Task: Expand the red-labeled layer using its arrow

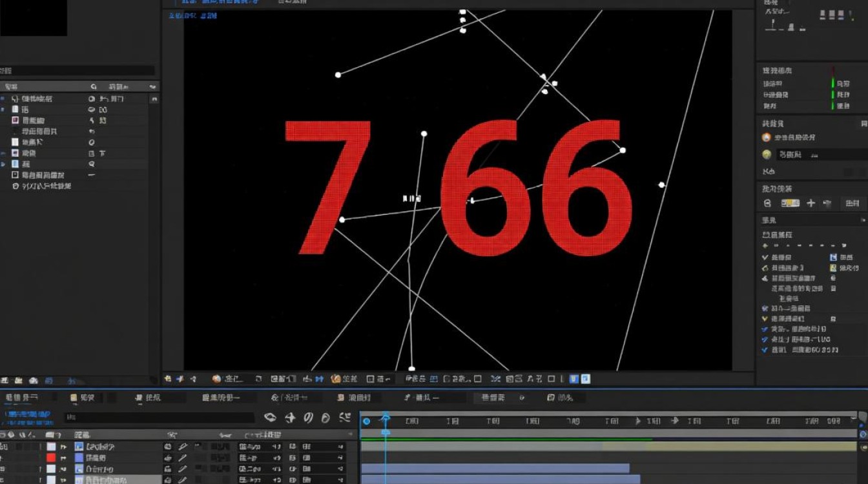Action: point(64,458)
